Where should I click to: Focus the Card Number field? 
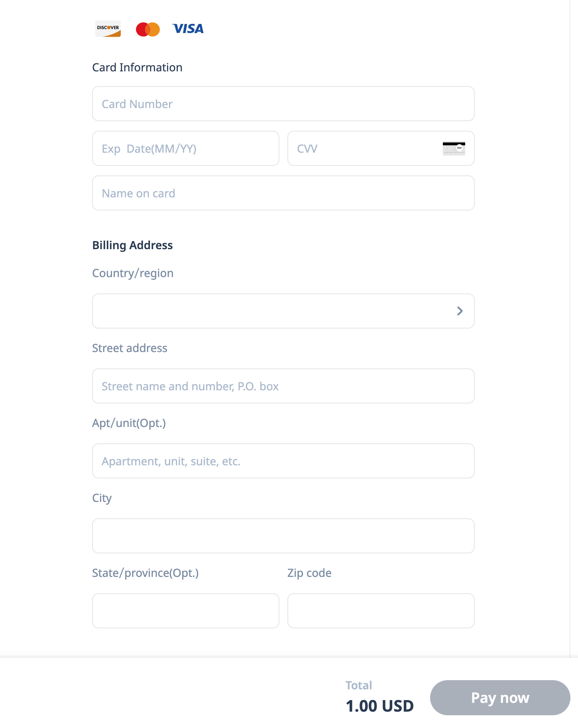pyautogui.click(x=283, y=104)
